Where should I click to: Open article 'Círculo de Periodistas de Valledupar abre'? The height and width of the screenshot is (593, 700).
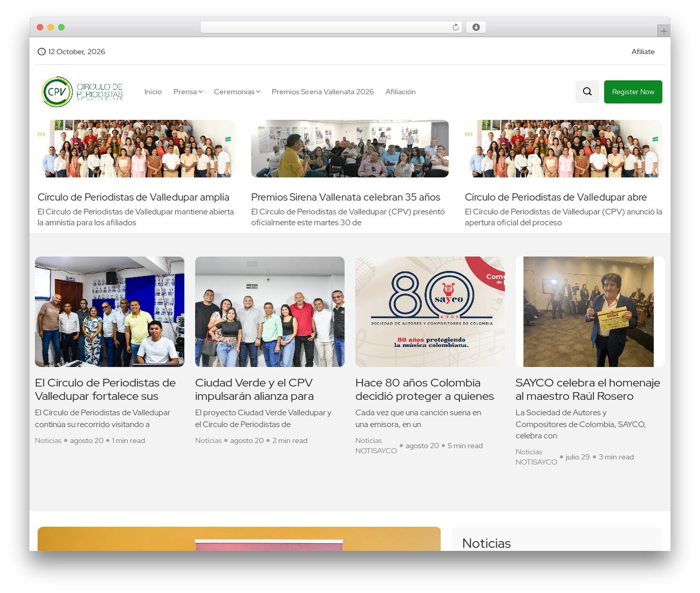coord(556,197)
